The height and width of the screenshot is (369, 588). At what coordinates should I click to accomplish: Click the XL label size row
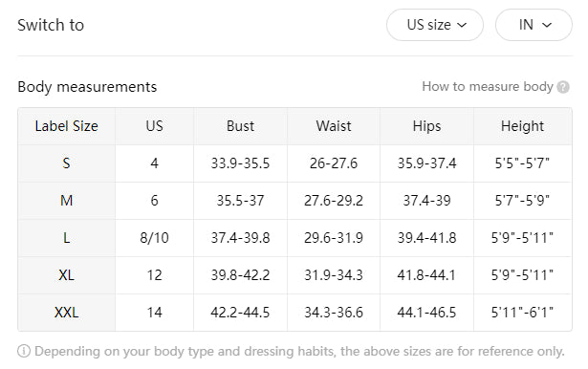(294, 275)
